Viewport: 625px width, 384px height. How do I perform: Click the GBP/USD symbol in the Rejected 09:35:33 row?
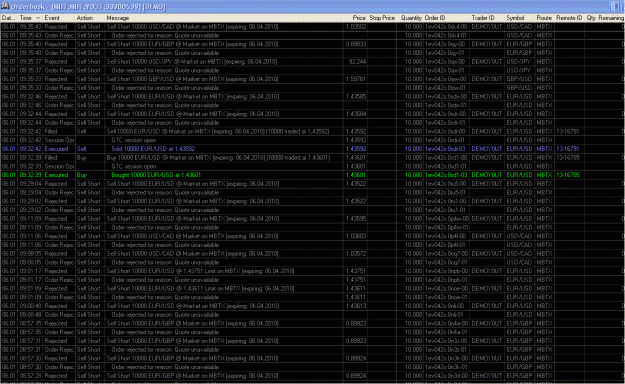519,79
